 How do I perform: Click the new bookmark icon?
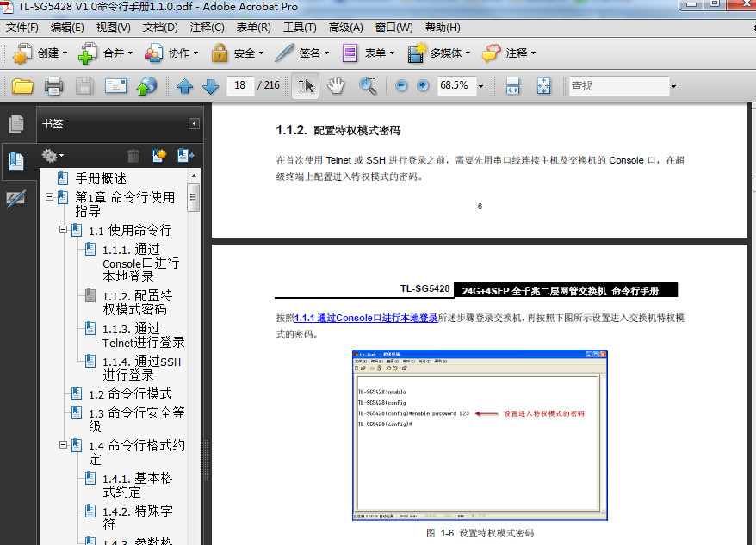pos(159,155)
